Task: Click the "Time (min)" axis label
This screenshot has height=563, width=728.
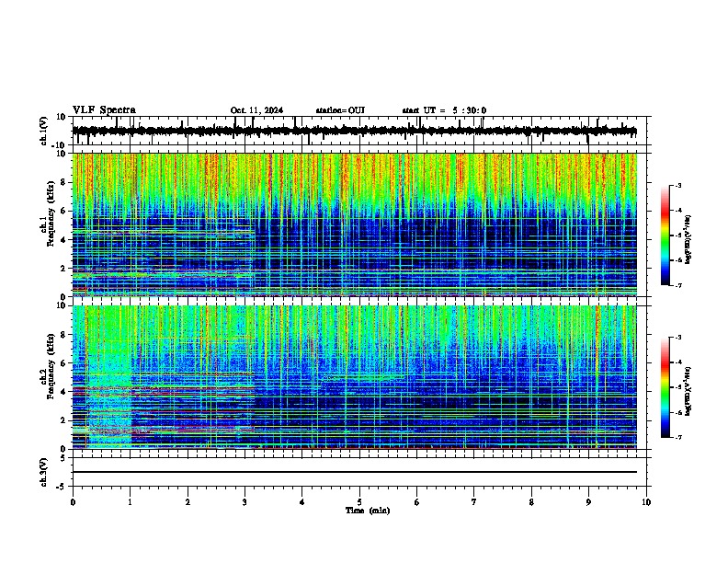Action: coord(368,511)
